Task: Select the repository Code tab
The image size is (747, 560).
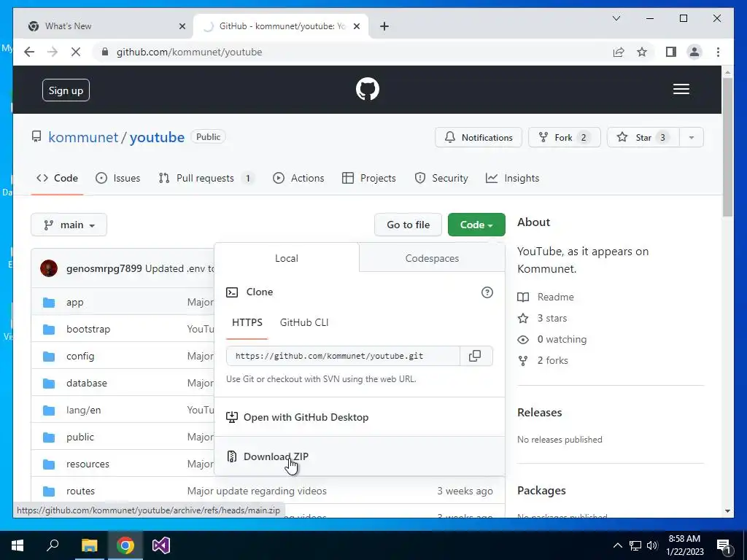Action: 57,178
